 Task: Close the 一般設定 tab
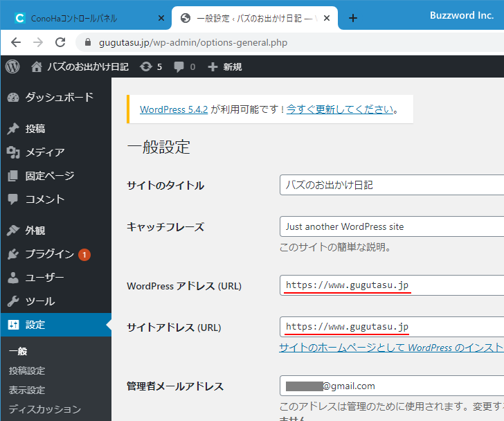coord(327,18)
